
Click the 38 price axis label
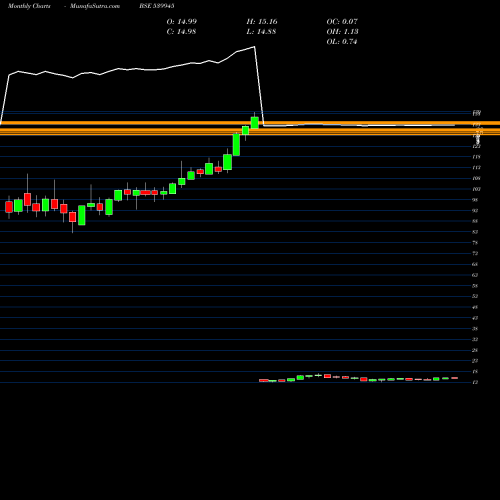pos(476,329)
